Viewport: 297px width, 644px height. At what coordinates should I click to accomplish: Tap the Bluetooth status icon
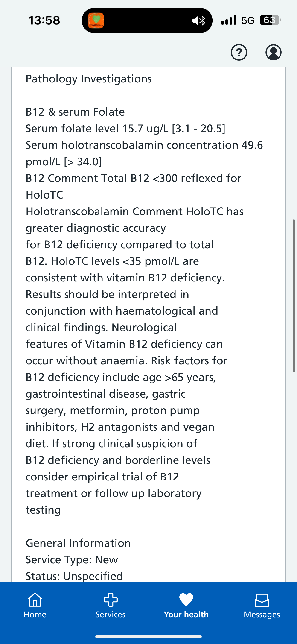click(203, 20)
